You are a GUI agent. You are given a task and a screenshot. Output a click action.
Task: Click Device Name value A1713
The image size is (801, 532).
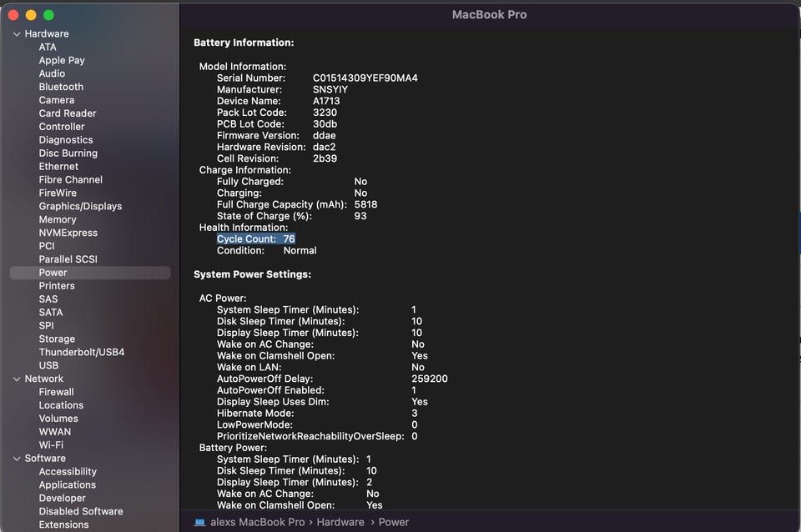coord(326,101)
